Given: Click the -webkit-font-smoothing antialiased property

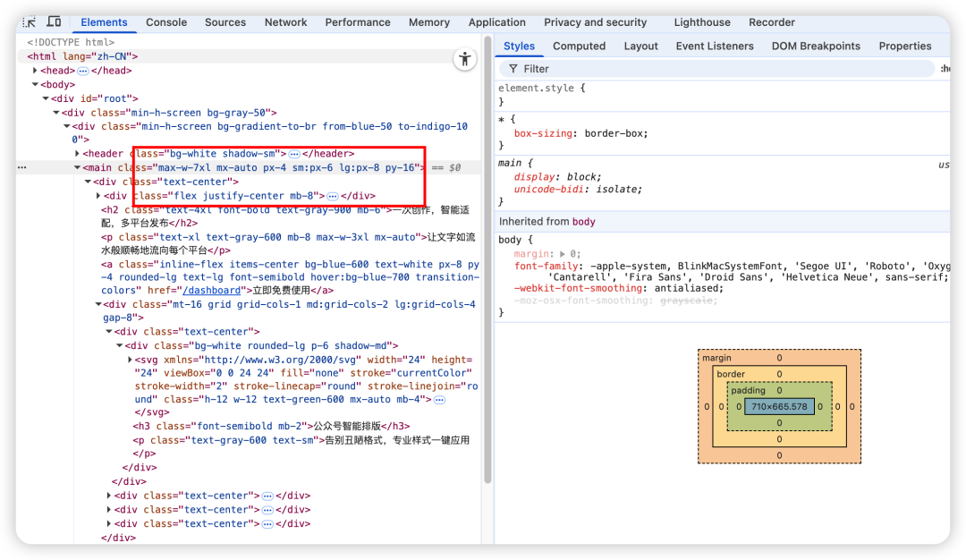Looking at the screenshot, I should (x=619, y=288).
